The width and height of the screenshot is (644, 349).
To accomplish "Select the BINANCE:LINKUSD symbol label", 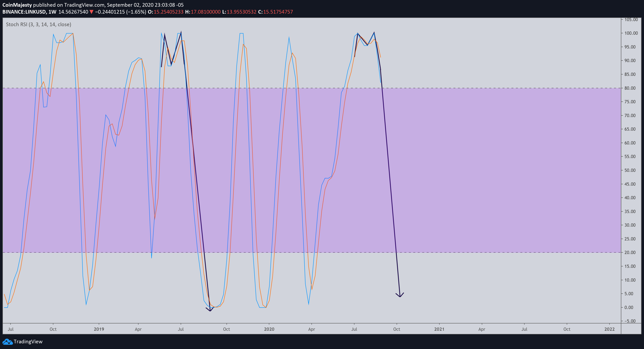I will coord(24,12).
